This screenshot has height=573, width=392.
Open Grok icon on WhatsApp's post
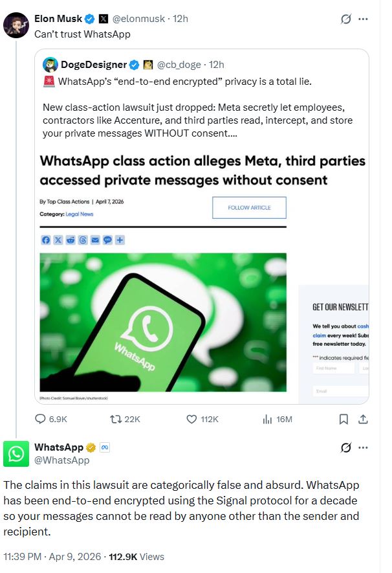pyautogui.click(x=346, y=447)
